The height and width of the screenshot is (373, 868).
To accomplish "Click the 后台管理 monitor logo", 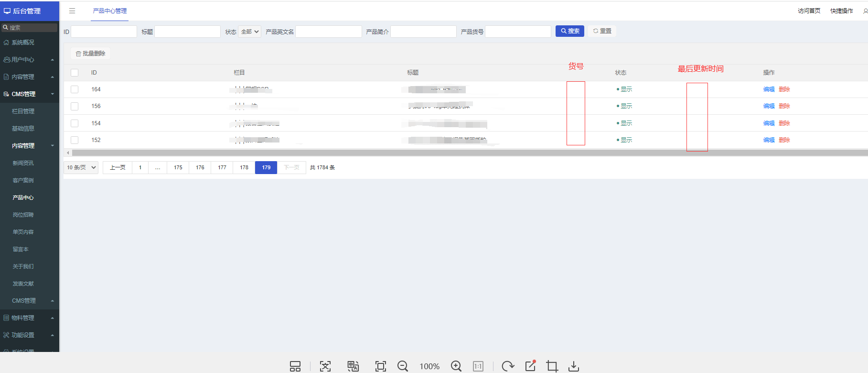I will (7, 11).
